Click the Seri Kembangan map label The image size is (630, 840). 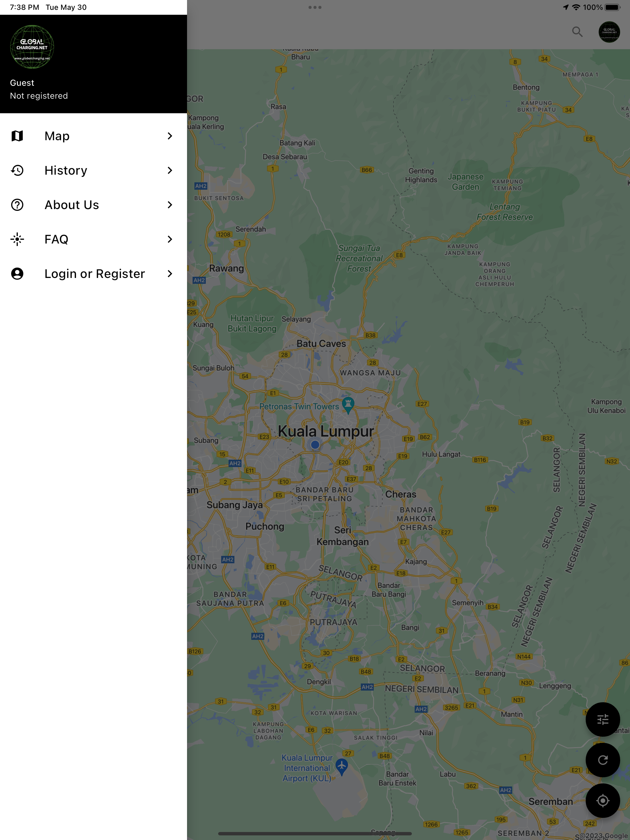pos(342,536)
